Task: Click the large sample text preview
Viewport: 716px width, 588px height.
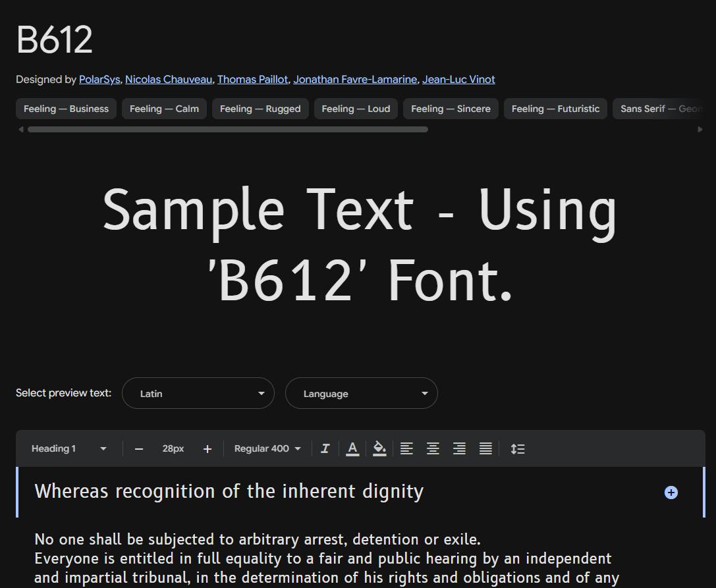Action: tap(360, 245)
